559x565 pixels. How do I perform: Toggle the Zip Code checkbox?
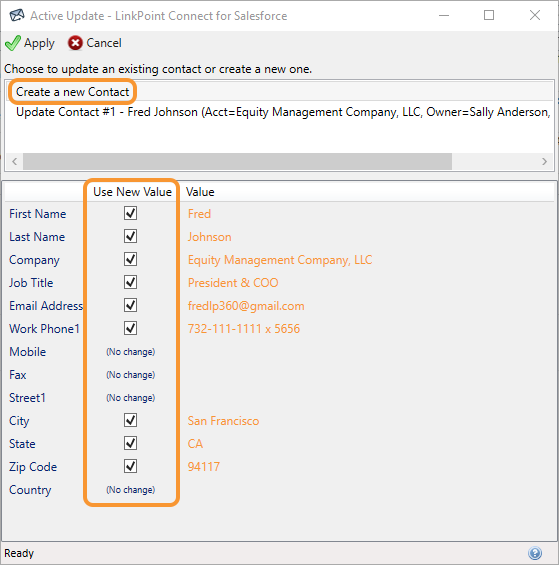130,467
